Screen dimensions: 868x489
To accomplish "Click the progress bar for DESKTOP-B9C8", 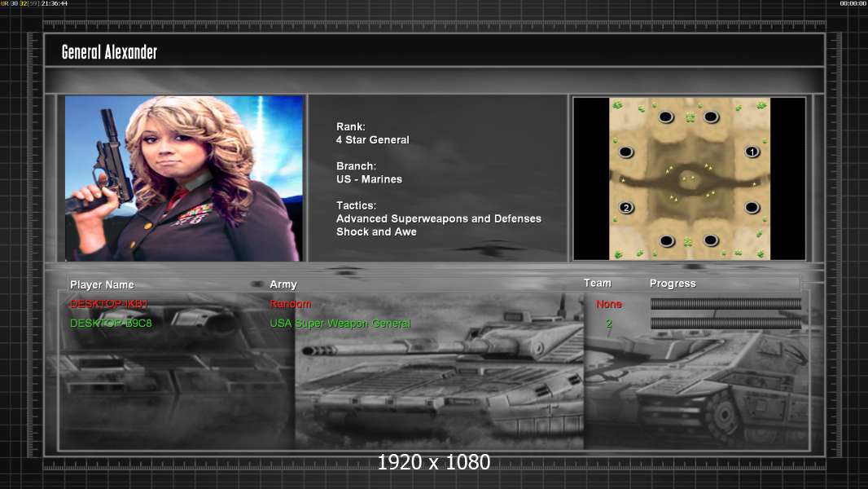I will coord(726,324).
